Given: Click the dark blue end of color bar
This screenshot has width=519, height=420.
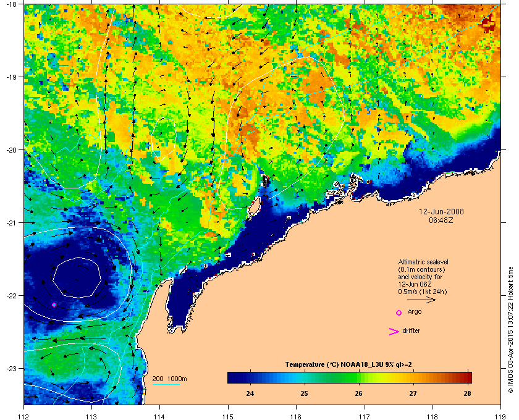Looking at the screenshot, I should 233,377.
